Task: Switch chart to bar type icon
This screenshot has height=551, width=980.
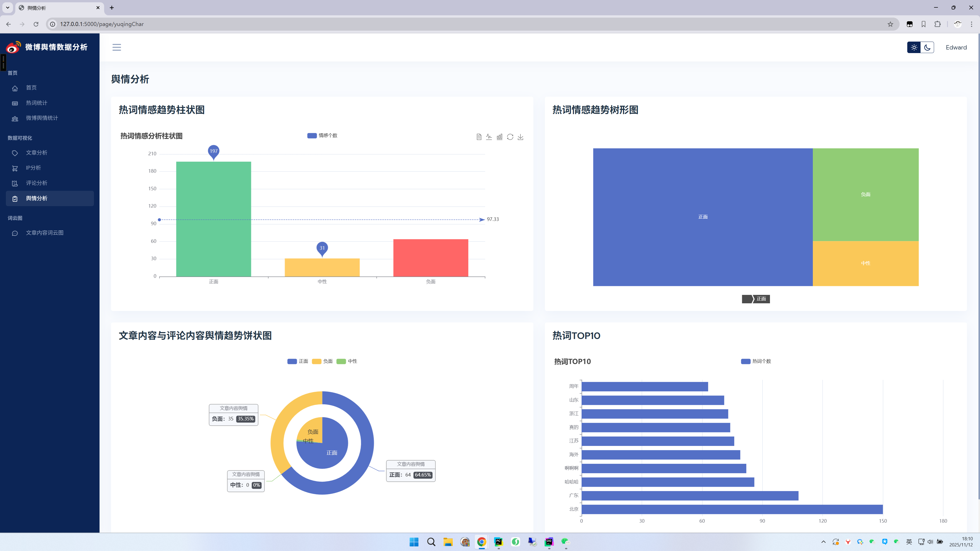Action: [499, 137]
